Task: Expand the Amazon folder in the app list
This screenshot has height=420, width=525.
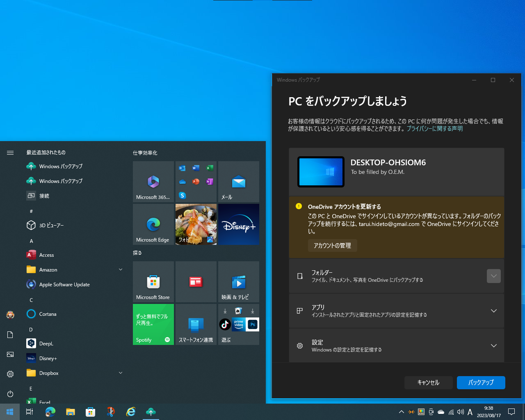Action: 120,269
